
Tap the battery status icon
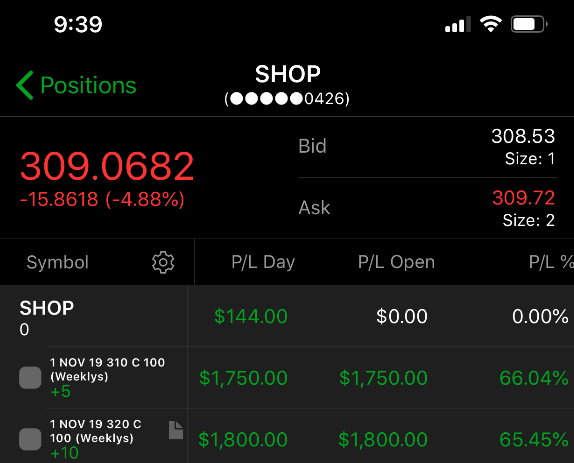click(x=529, y=24)
